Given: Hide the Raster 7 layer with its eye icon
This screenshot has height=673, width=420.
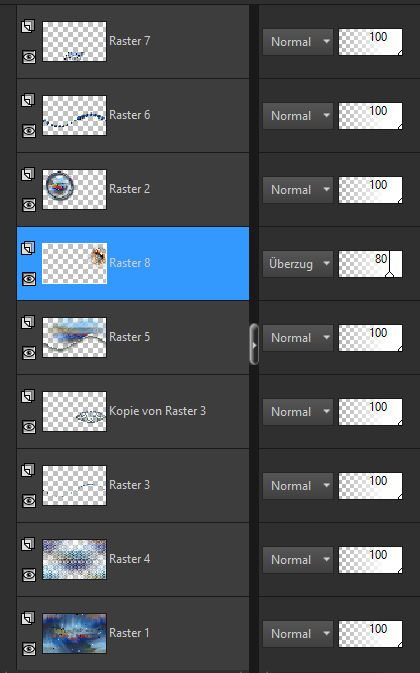Looking at the screenshot, I should (29, 57).
